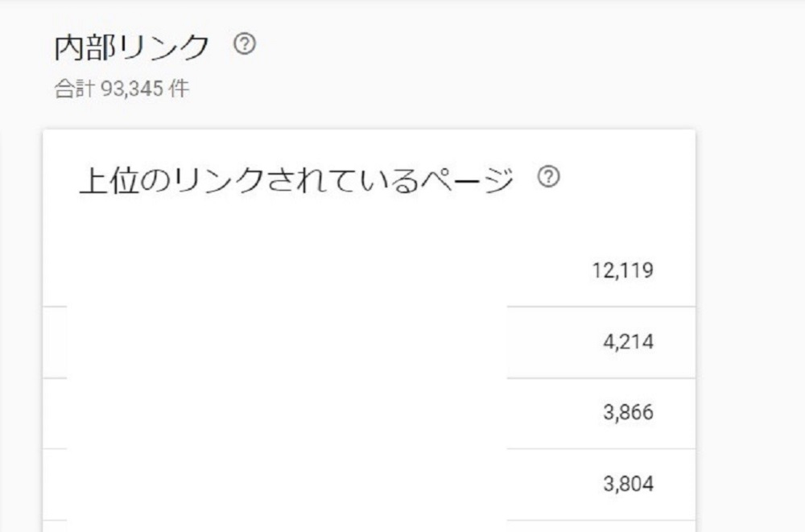Open help icon next to 上位のリンクされているページ
This screenshot has width=805, height=532.
pos(548,178)
